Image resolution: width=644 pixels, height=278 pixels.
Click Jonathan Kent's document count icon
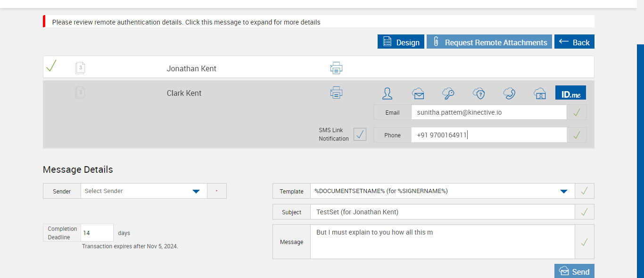[x=80, y=68]
